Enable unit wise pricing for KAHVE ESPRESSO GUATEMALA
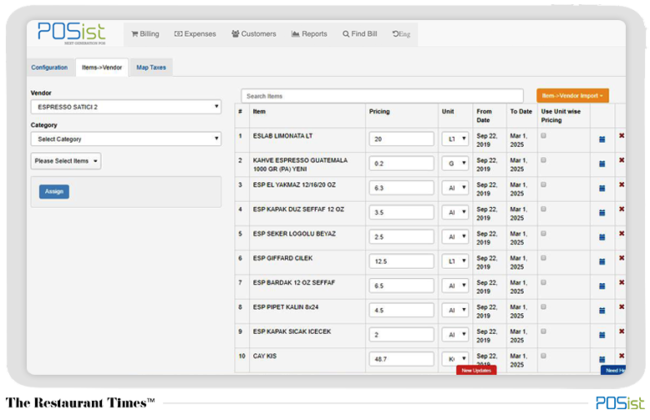The width and height of the screenshot is (650, 420). coord(543,160)
